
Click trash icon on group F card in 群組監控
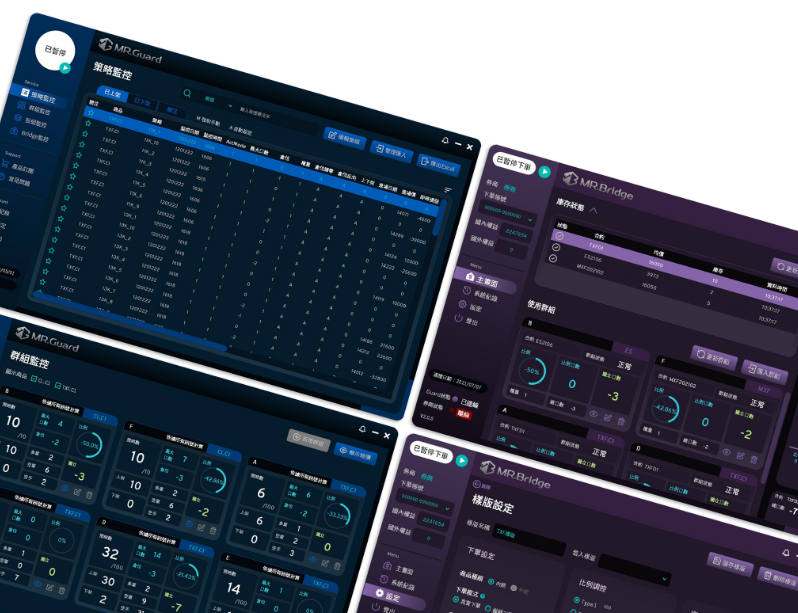pos(213,531)
